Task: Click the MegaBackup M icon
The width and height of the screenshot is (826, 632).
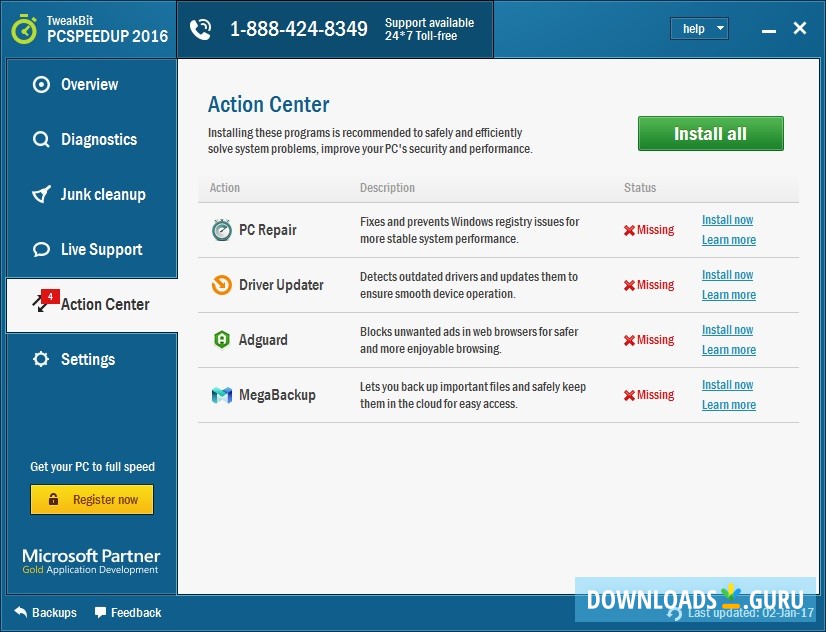Action: (222, 395)
